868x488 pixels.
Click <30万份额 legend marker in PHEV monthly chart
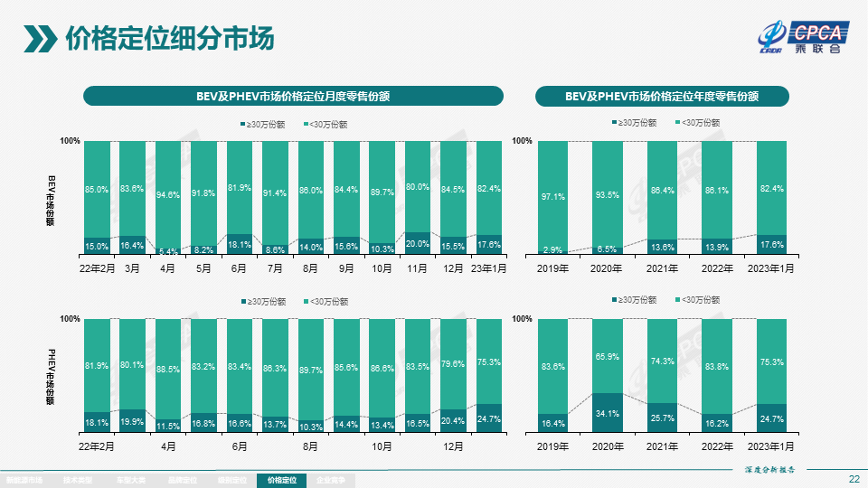[307, 302]
